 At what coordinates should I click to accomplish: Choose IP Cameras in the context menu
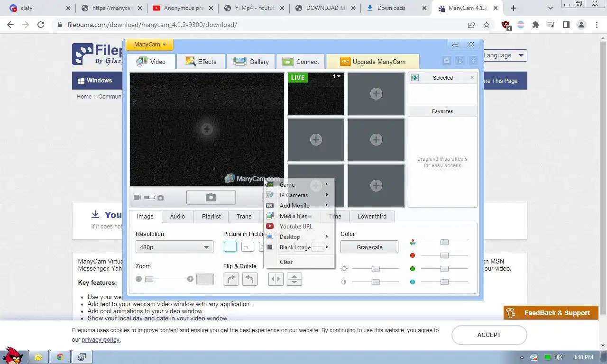pyautogui.click(x=299, y=195)
